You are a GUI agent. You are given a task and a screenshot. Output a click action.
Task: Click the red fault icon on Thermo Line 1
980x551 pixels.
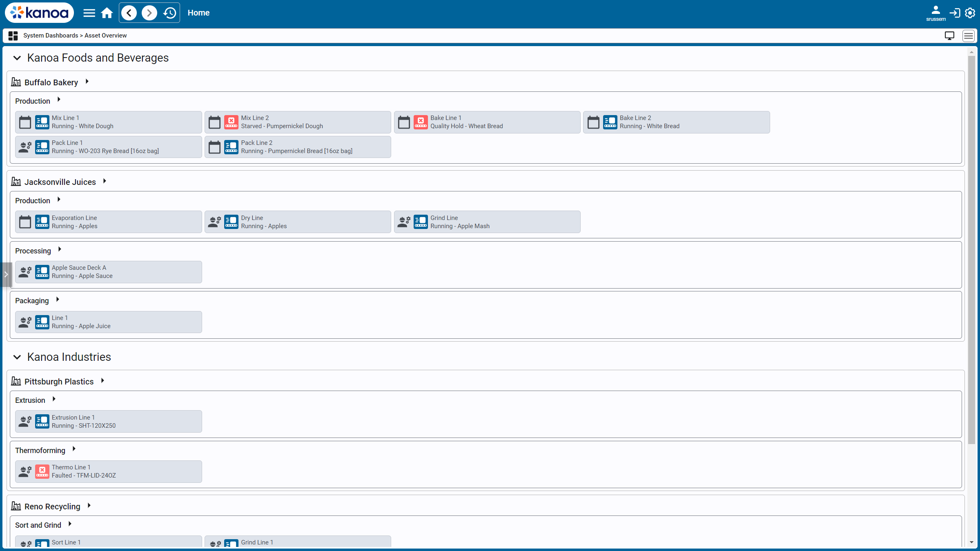[x=42, y=471]
